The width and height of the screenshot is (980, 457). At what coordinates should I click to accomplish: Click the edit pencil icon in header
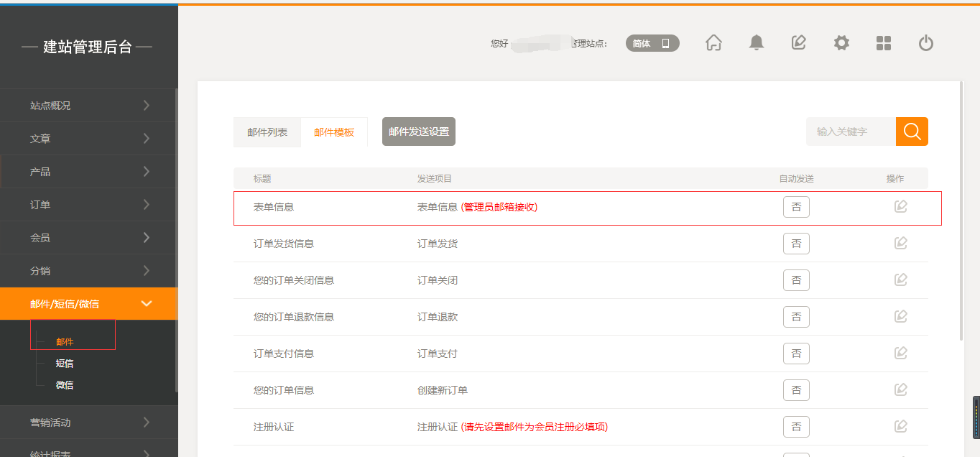(x=798, y=43)
